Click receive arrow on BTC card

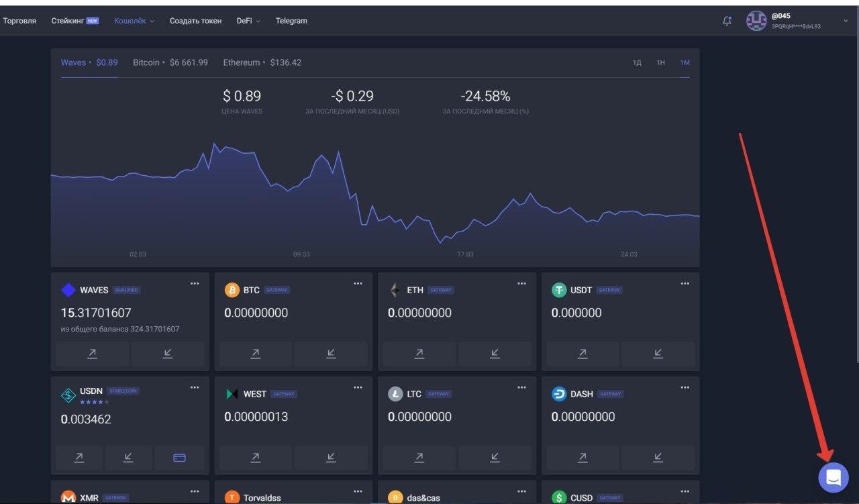(331, 354)
